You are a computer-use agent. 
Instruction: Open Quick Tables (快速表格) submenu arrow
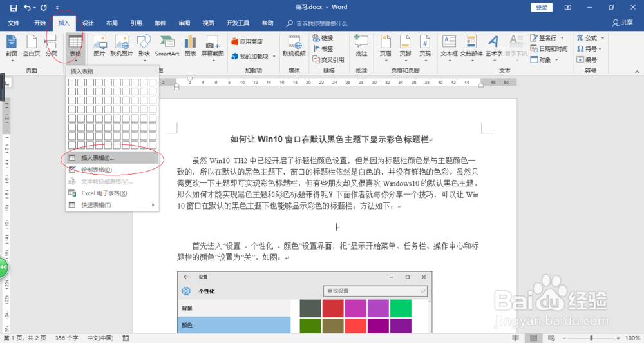[x=153, y=205]
